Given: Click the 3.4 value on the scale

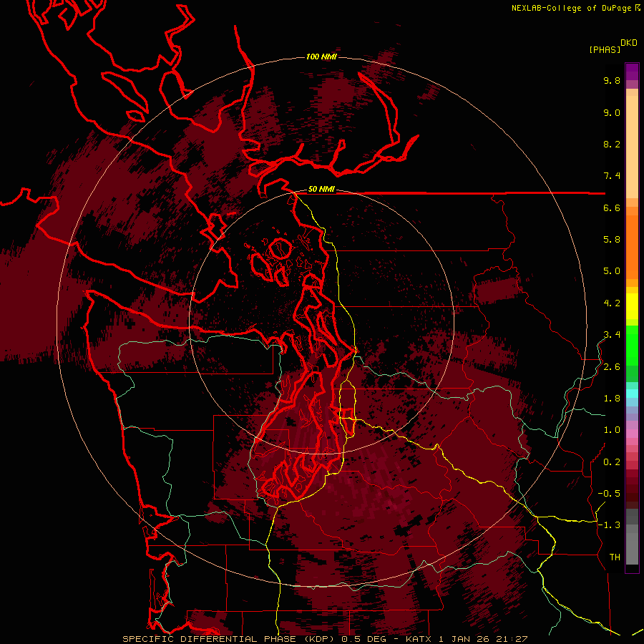Looking at the screenshot, I should coord(612,335).
